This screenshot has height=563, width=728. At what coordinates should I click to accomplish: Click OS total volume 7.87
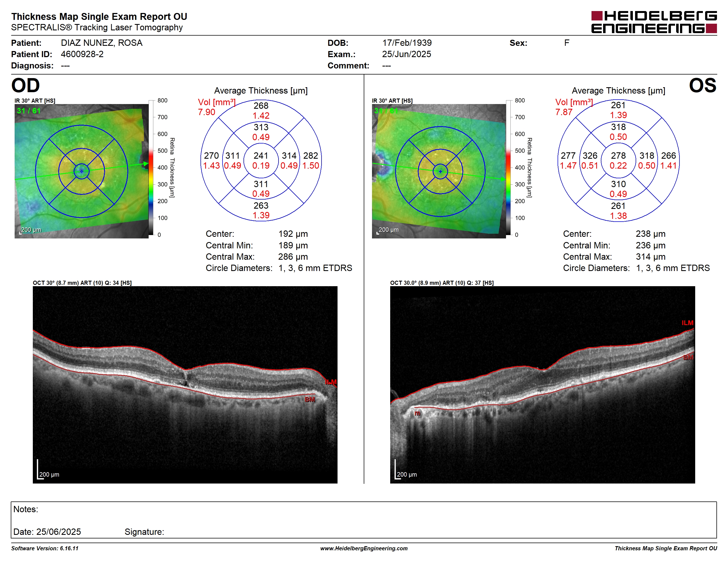pos(564,112)
